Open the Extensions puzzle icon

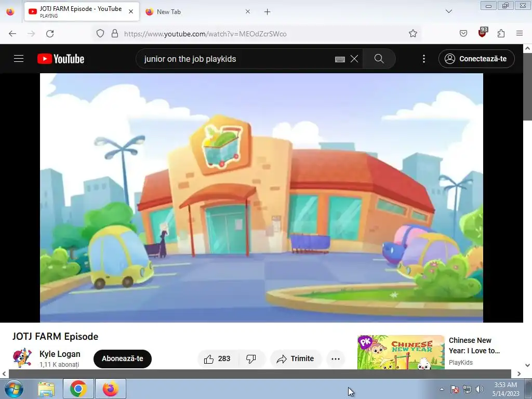[501, 33]
